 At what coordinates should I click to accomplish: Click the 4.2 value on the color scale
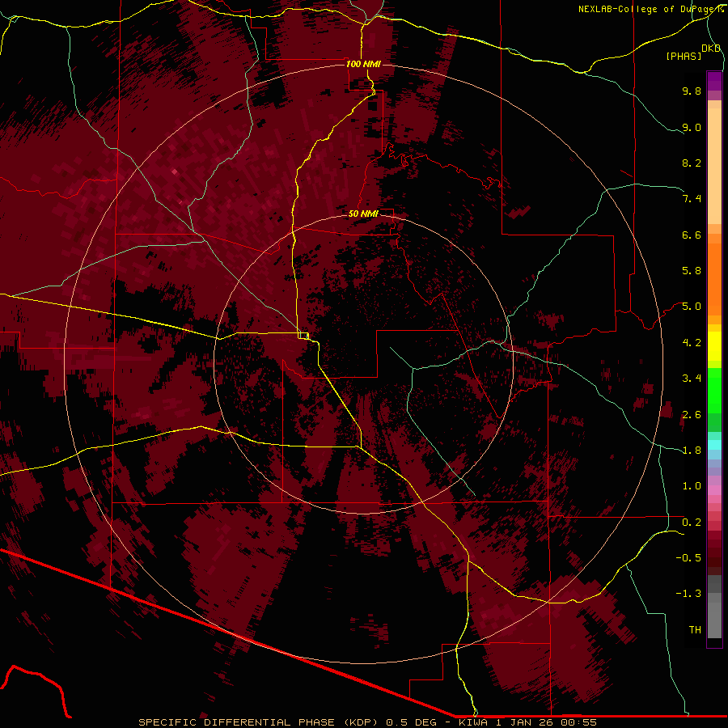point(692,342)
